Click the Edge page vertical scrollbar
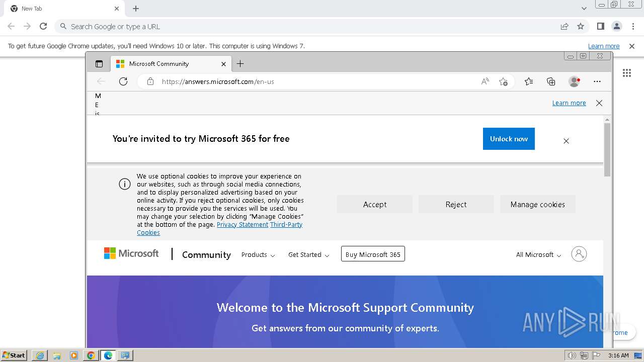The height and width of the screenshot is (362, 644). pyautogui.click(x=607, y=149)
